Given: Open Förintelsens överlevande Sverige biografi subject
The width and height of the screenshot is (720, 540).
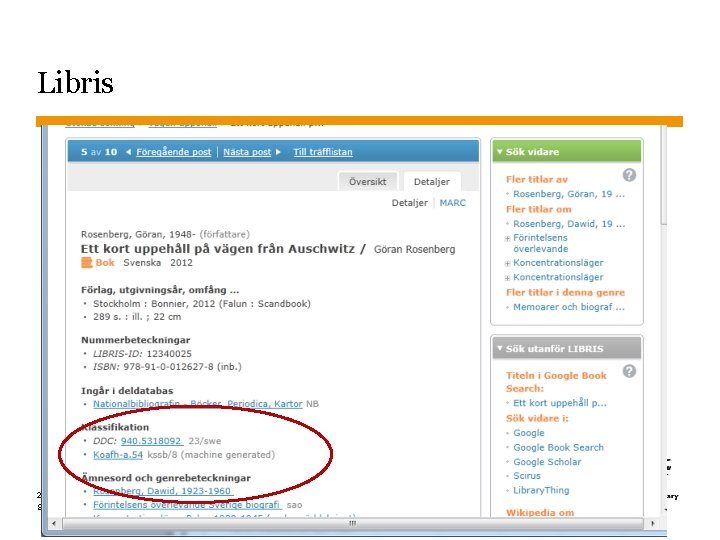Looking at the screenshot, I should [x=187, y=505].
